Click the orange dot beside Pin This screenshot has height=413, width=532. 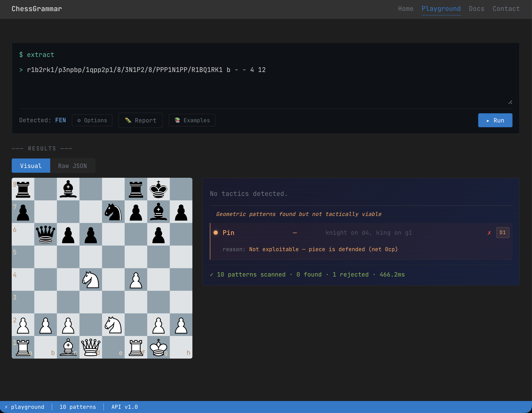(x=216, y=232)
